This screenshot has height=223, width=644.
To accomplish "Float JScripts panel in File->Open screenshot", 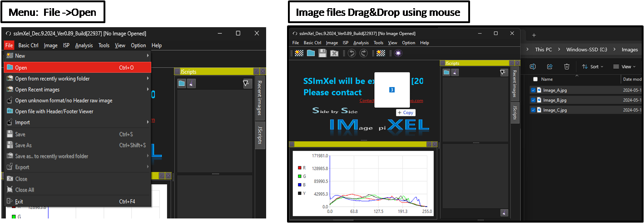I will point(256,71).
